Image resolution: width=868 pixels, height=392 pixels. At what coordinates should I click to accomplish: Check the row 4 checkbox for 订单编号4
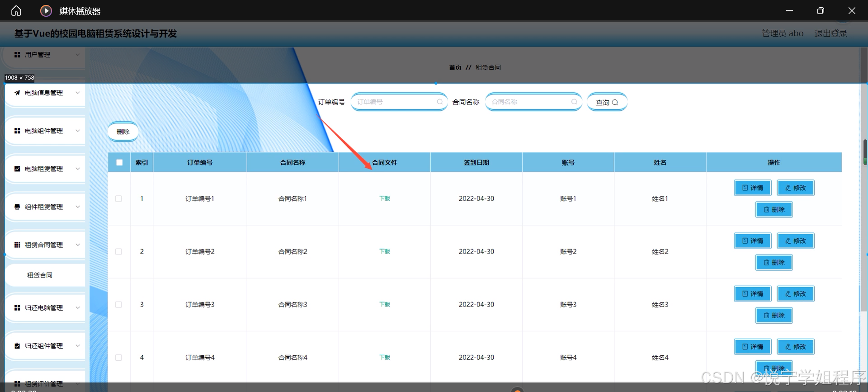pos(118,357)
